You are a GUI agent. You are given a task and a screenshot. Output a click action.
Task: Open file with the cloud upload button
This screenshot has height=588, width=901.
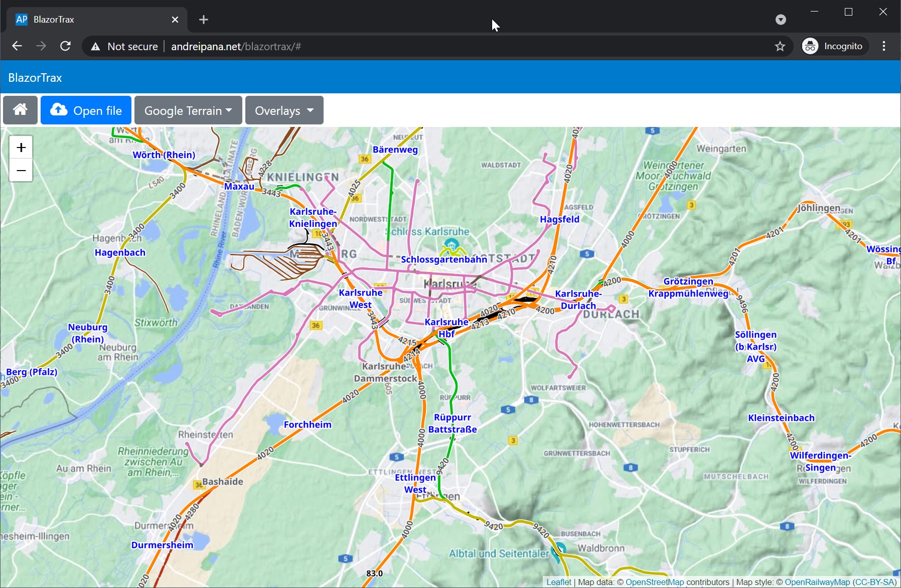point(86,110)
